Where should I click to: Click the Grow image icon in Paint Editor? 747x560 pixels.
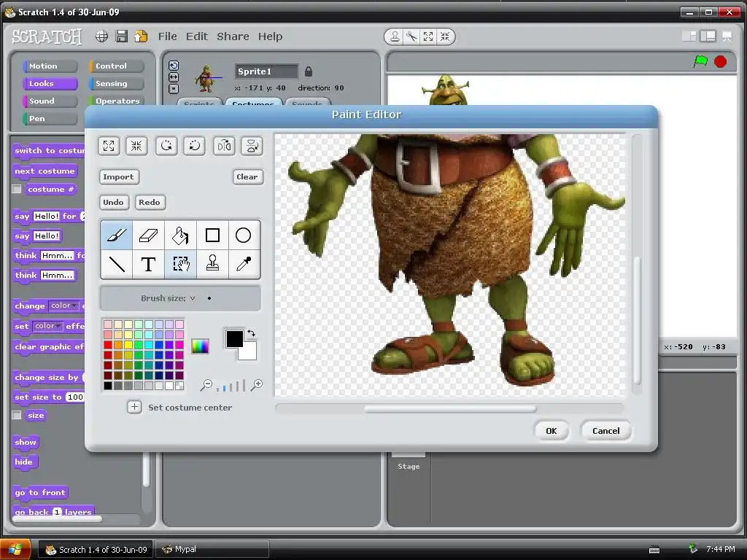[x=109, y=146]
